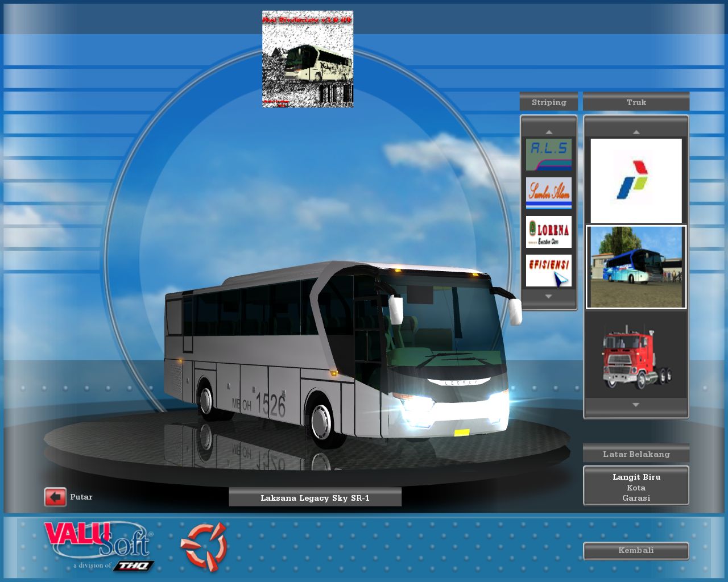This screenshot has width=728, height=582.
Task: Click the Laksana Legacy Sky SR-1 label
Action: point(315,498)
